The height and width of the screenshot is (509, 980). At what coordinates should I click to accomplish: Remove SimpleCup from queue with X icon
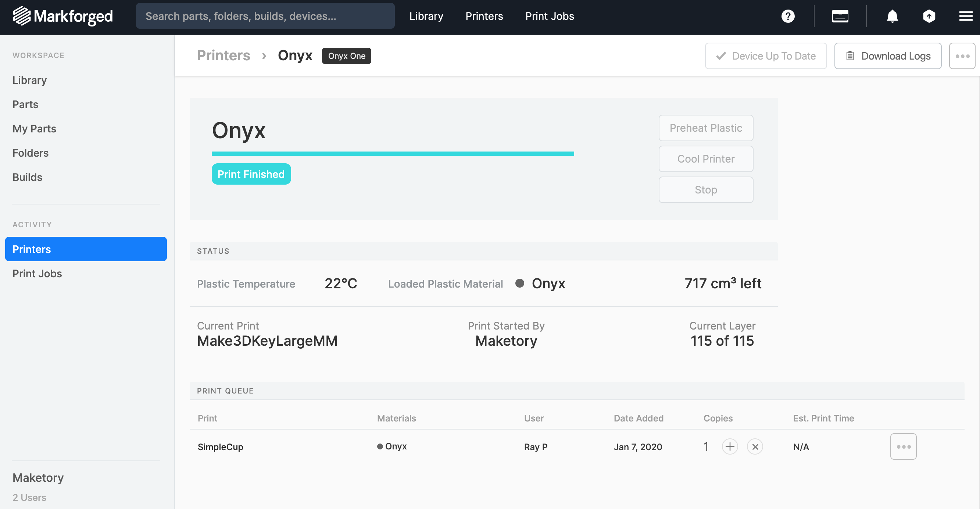point(755,446)
